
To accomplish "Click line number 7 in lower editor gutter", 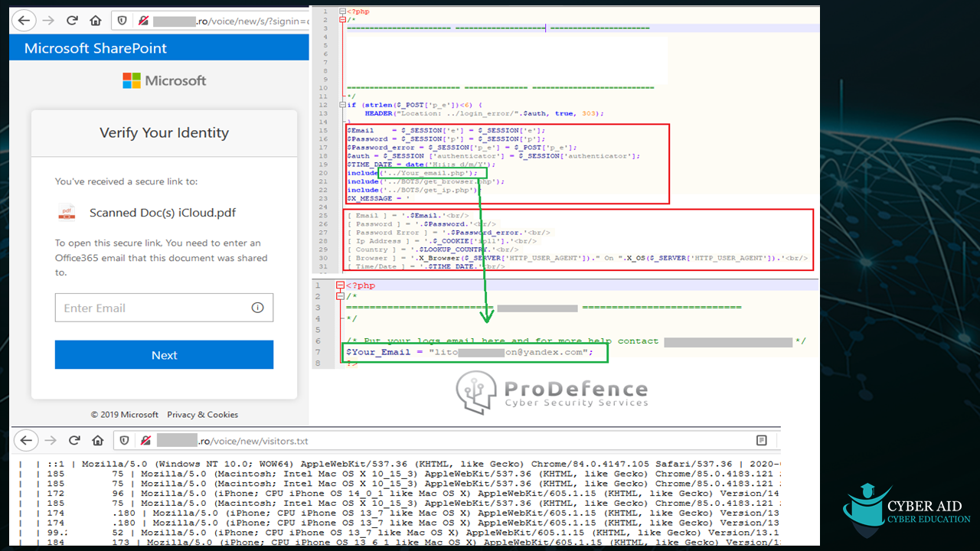I will (x=319, y=352).
